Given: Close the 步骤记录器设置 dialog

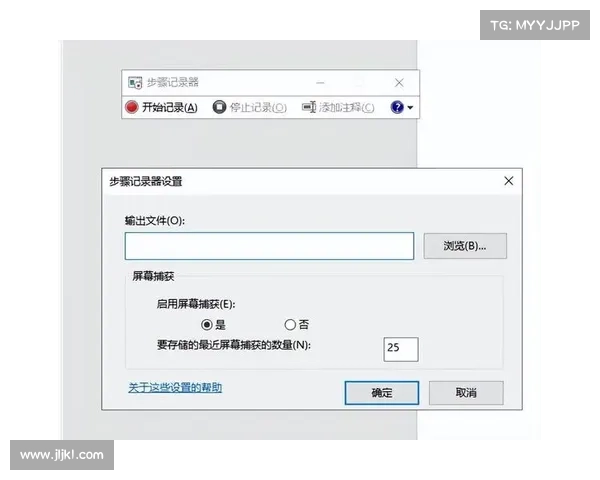Looking at the screenshot, I should 509,181.
